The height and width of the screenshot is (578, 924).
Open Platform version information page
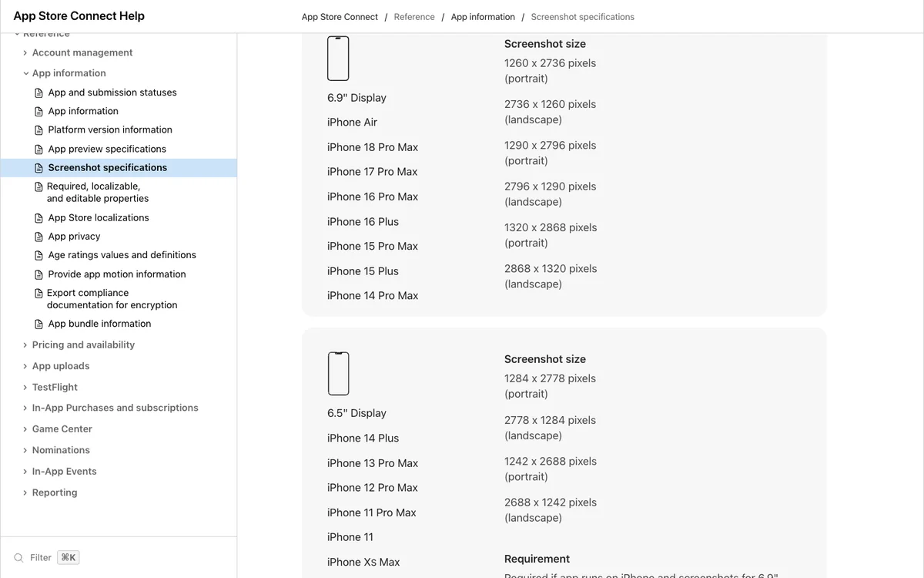(x=110, y=130)
